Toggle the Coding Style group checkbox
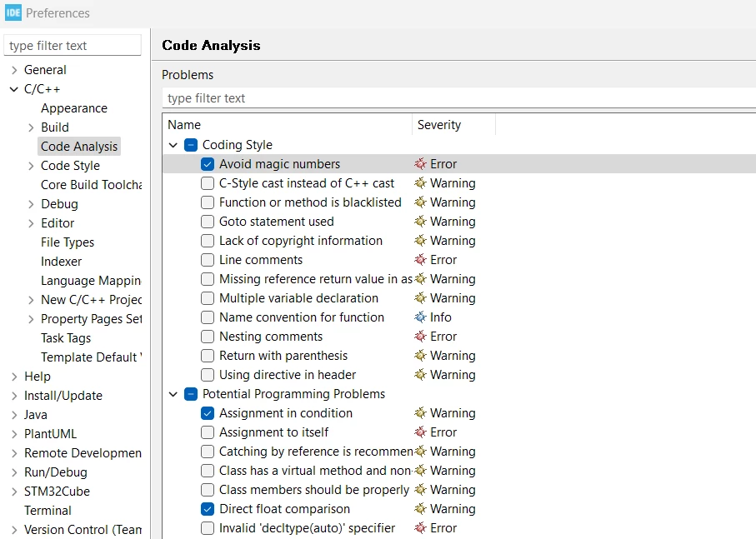The image size is (756, 539). (191, 145)
